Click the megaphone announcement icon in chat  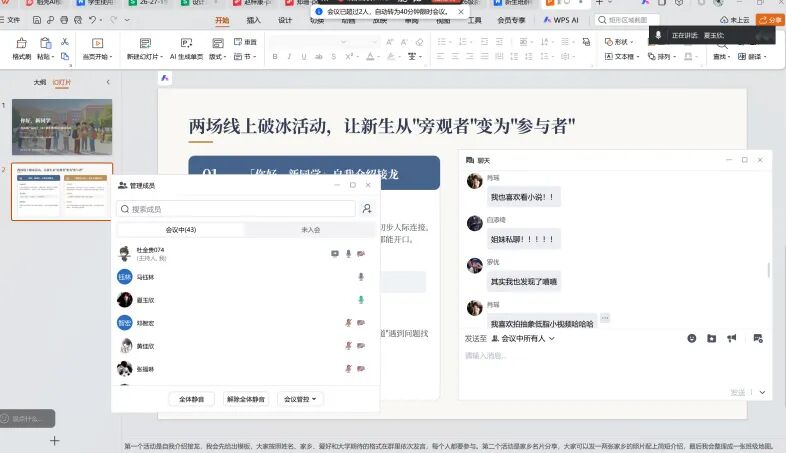pos(732,338)
